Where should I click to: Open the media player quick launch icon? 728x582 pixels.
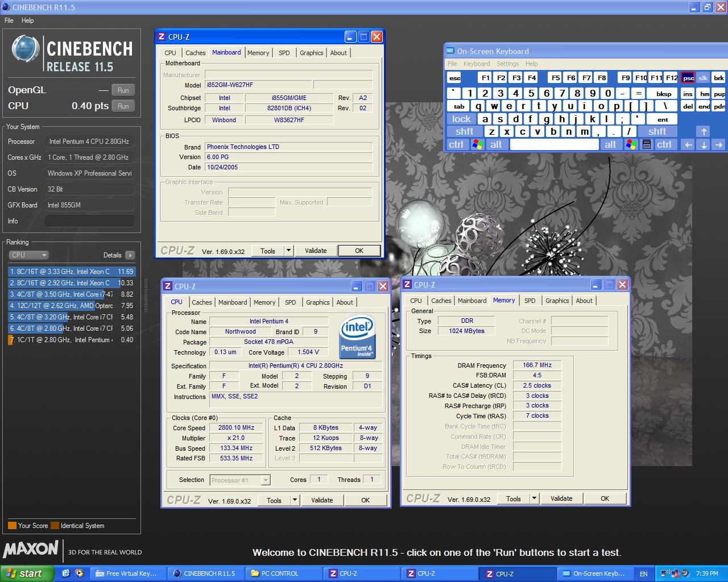tap(79, 573)
